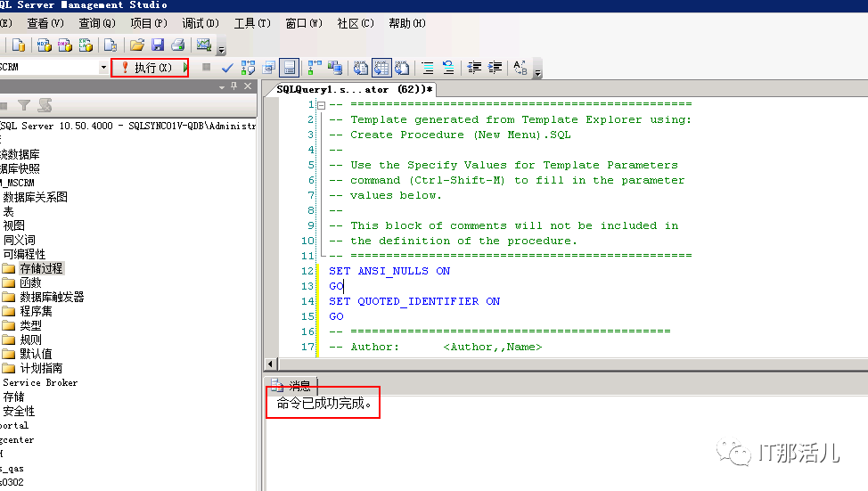Click Specify Values for Template Parameters icon
Image resolution: width=868 pixels, height=491 pixels.
coord(520,68)
